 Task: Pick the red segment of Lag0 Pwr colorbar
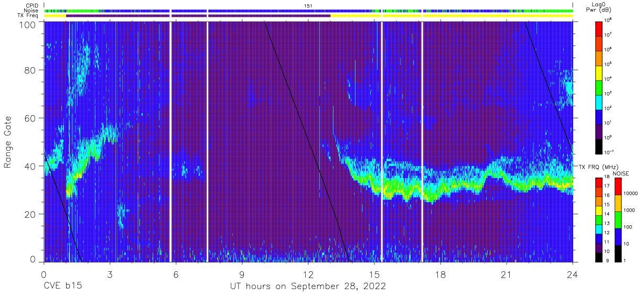599,28
